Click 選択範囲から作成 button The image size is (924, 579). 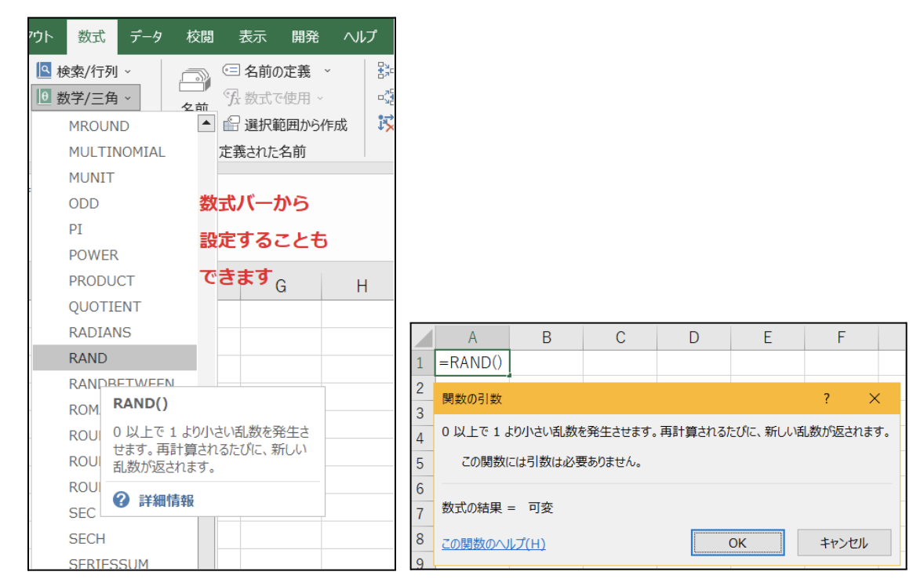click(x=286, y=125)
